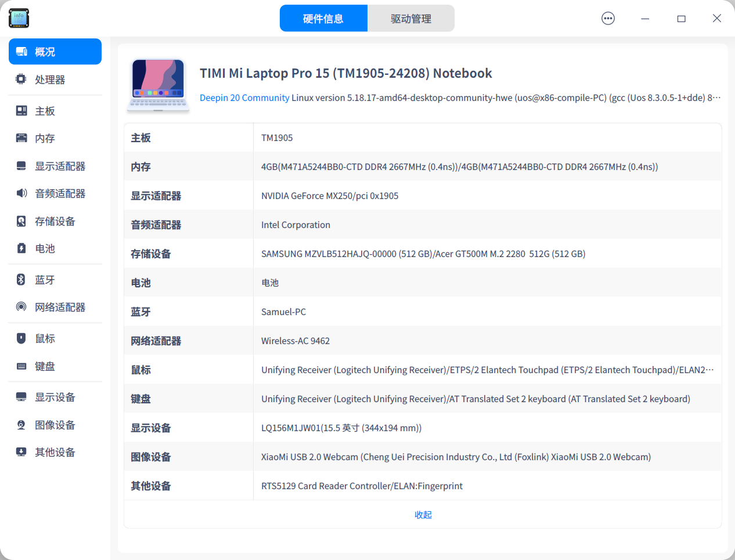The height and width of the screenshot is (560, 735).
Task: Click the 鼠标 mouse icon in sidebar
Action: coord(21,338)
